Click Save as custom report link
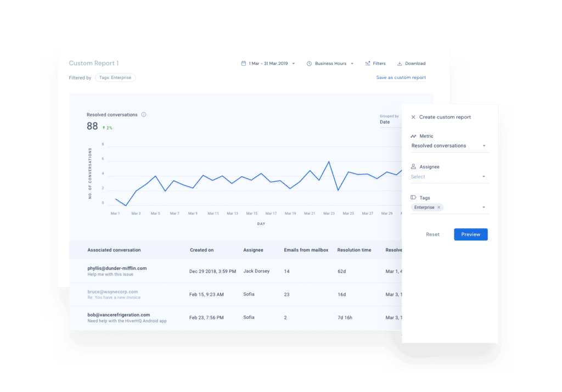Image resolution: width=562 pixels, height=392 pixels. point(401,77)
